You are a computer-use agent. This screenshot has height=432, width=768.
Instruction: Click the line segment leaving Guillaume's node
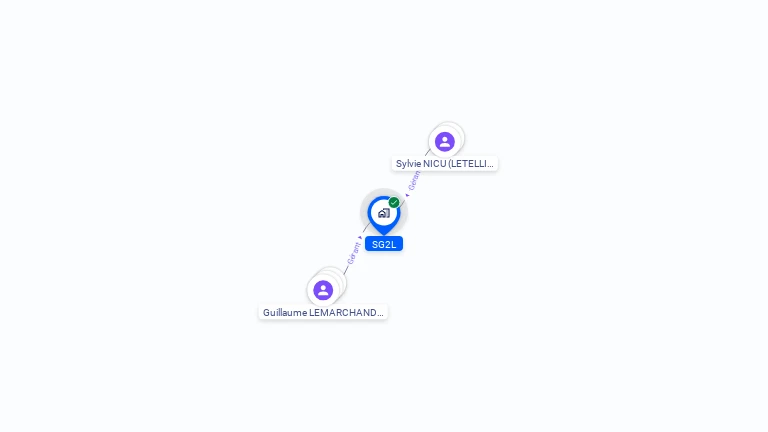coord(345,270)
